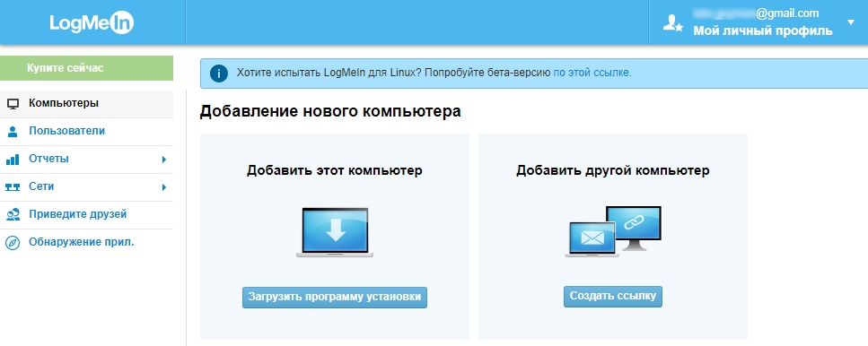Click the email and link computers illustration

pos(613,231)
